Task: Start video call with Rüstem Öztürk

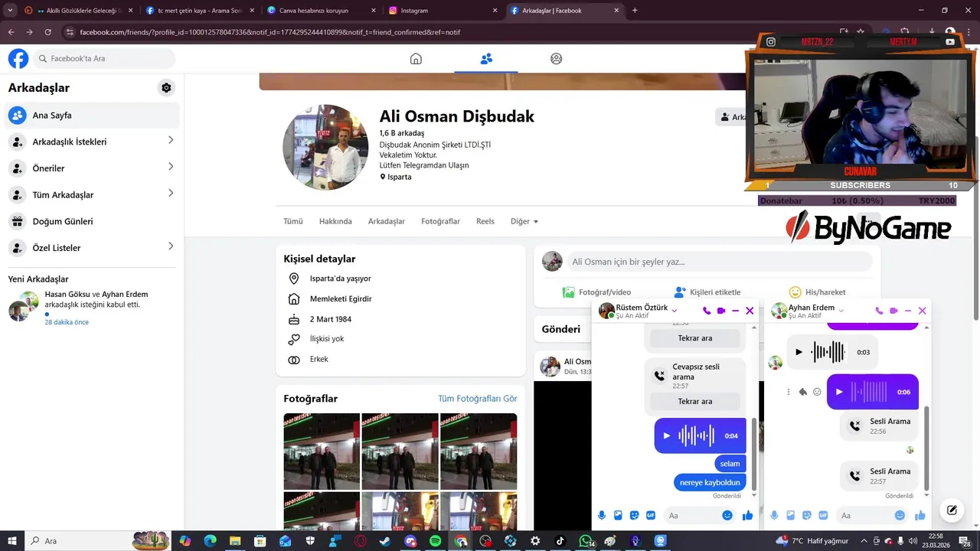Action: (x=721, y=311)
